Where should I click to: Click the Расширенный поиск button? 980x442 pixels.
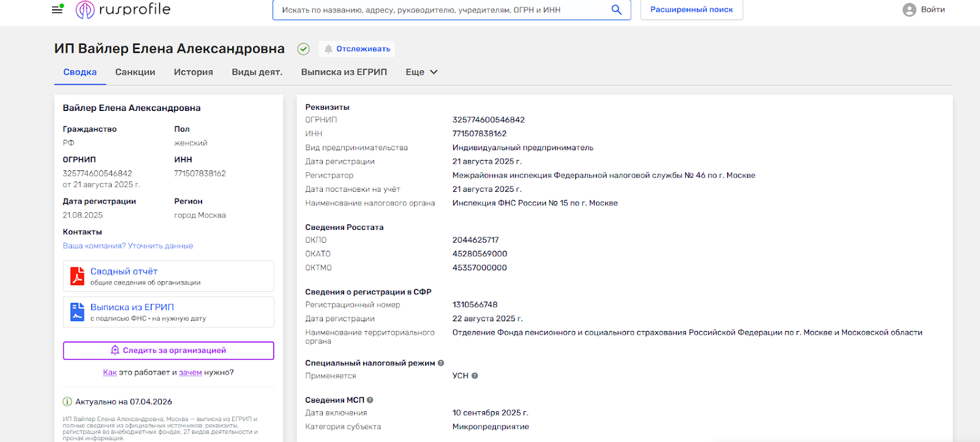click(x=692, y=10)
